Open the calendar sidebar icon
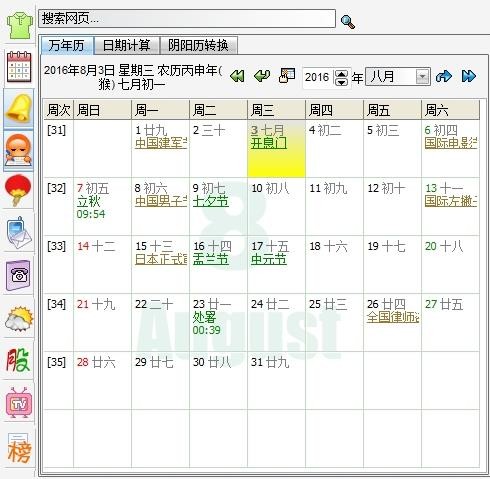This screenshot has height=479, width=490. pyautogui.click(x=19, y=66)
